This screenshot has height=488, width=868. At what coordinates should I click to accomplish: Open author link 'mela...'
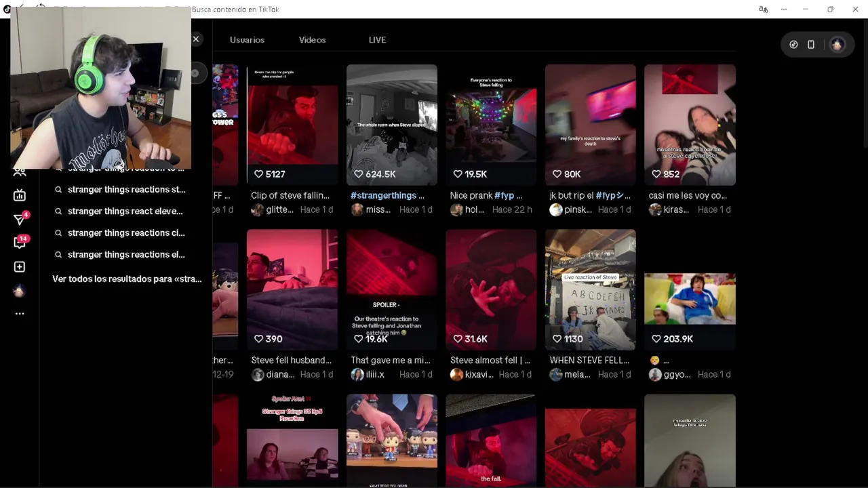coord(578,375)
